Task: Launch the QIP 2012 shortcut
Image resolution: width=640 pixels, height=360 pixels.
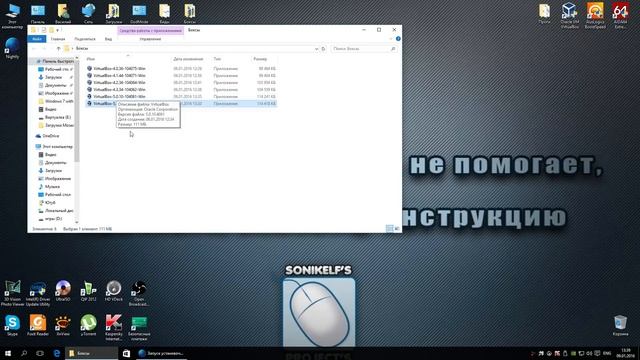Action: (x=88, y=290)
